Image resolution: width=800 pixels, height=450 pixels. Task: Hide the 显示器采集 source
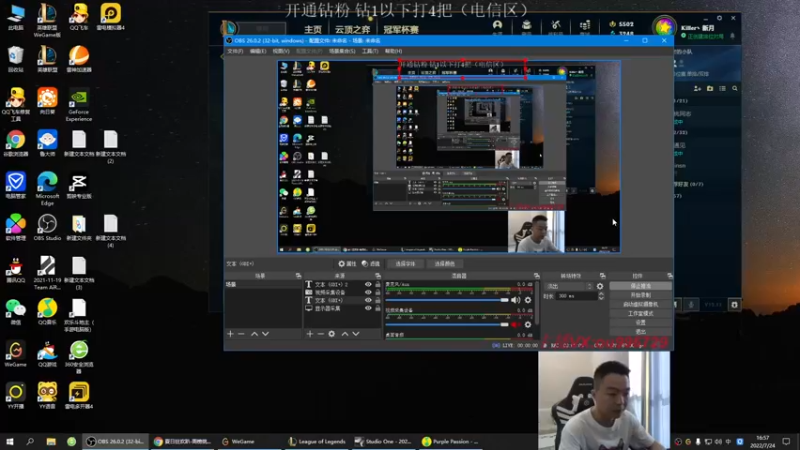pos(368,308)
